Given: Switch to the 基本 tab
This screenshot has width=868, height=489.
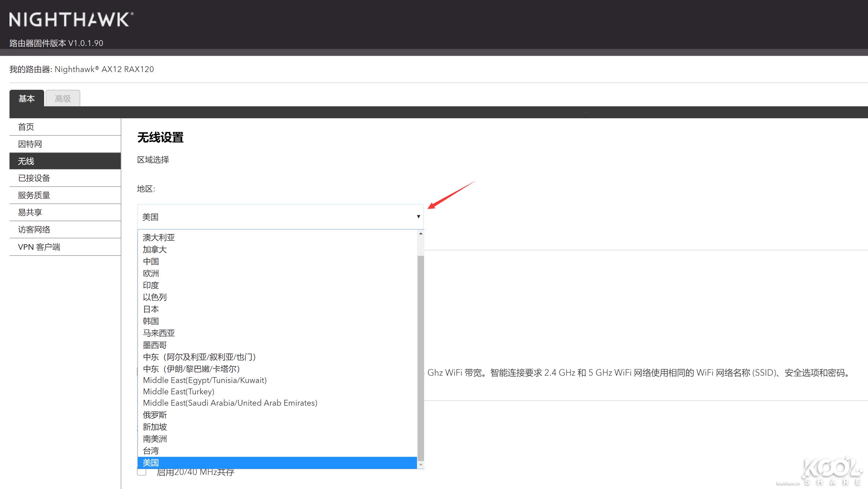Looking at the screenshot, I should [x=27, y=98].
